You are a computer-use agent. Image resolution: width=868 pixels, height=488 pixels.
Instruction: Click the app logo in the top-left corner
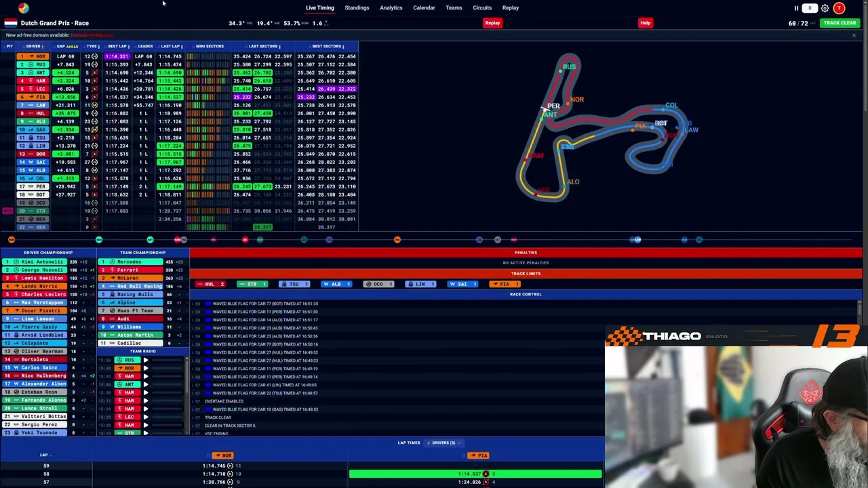coord(24,8)
